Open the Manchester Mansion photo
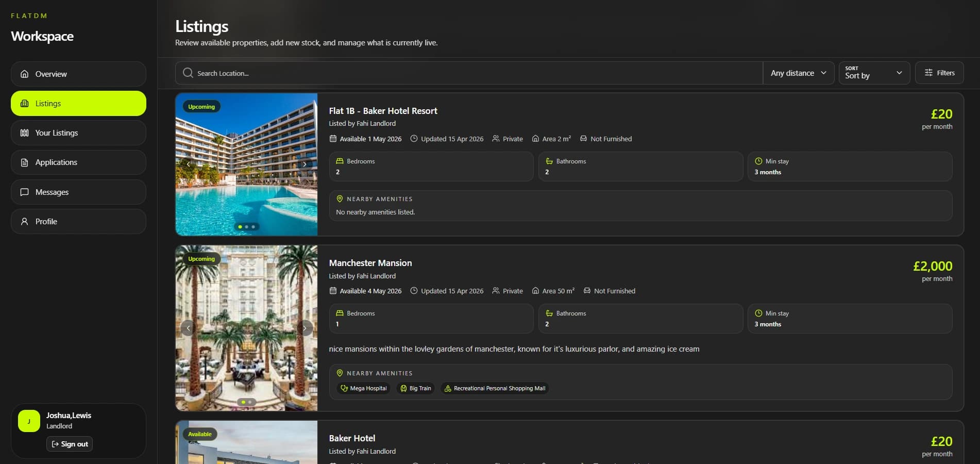This screenshot has width=980, height=464. coord(246,328)
